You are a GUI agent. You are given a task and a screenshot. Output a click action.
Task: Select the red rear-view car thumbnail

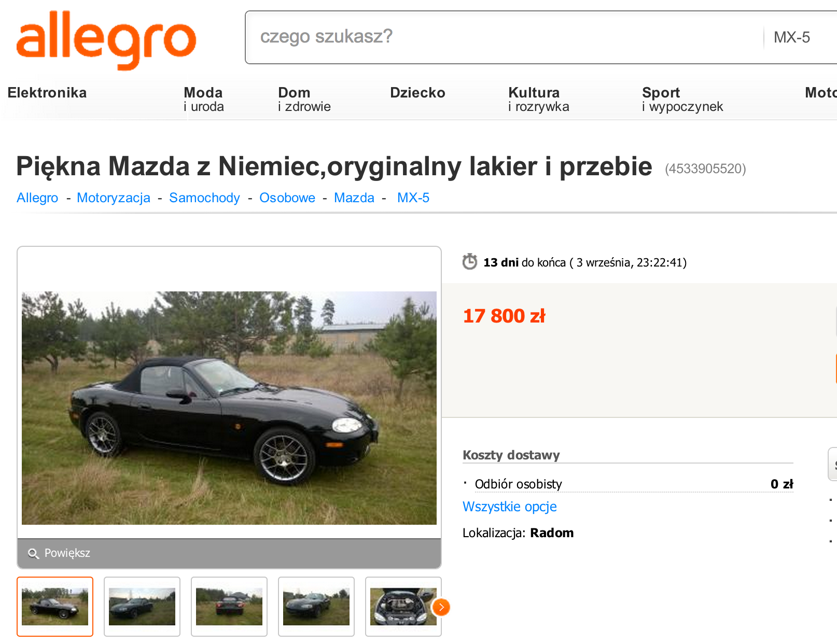229,607
